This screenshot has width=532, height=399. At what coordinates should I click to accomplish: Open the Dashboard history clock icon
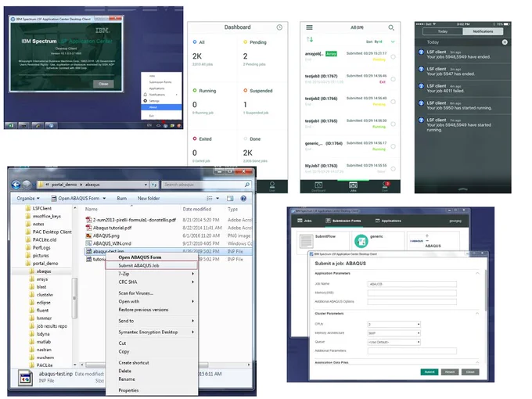click(x=279, y=27)
